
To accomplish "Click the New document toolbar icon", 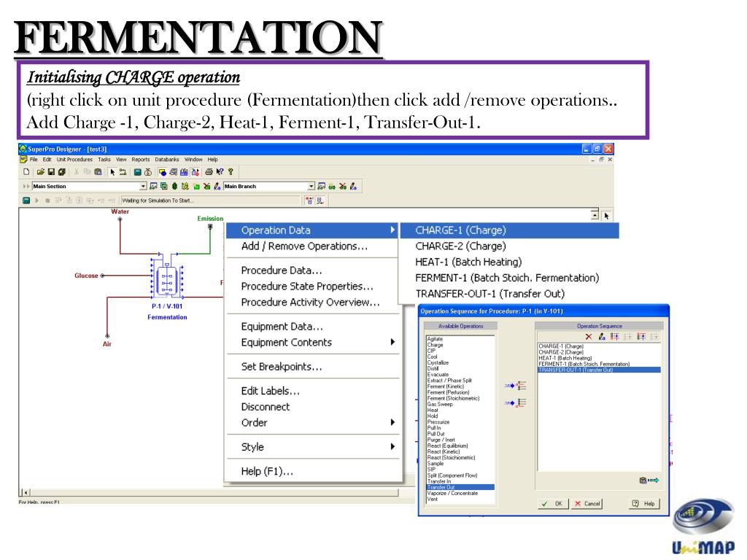I will click(27, 172).
